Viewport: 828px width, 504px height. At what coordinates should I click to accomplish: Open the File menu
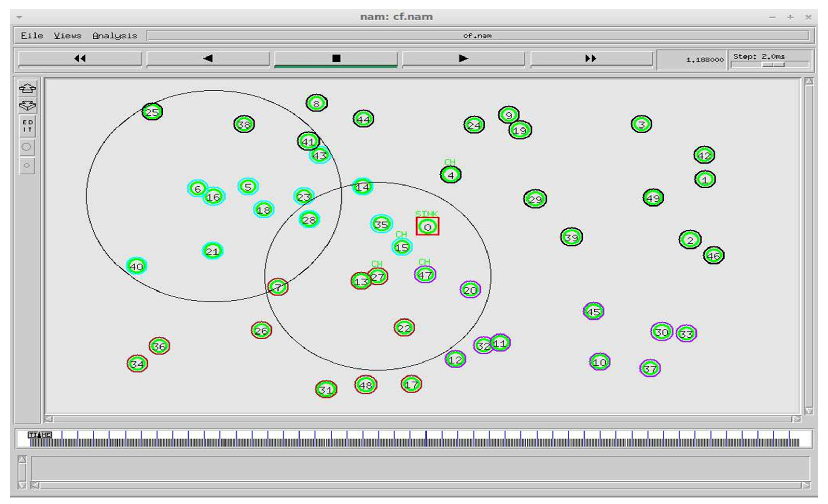32,36
